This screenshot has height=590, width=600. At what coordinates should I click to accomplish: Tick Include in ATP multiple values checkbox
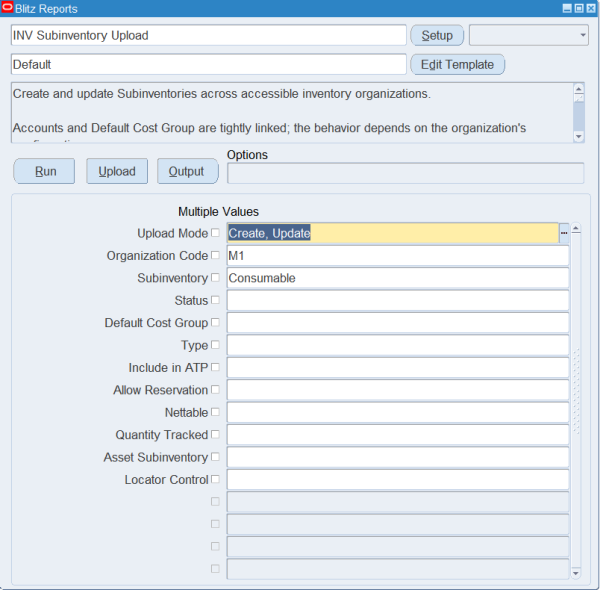click(215, 367)
